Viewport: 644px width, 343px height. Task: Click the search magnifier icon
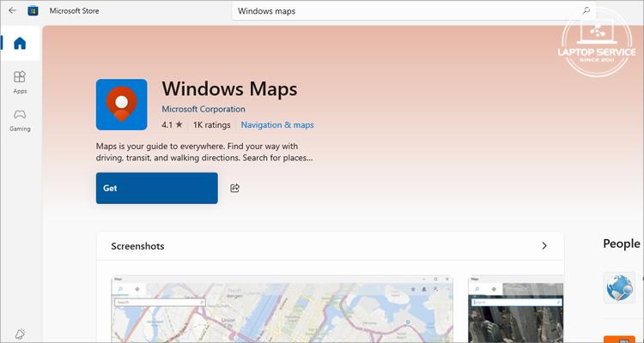click(x=586, y=10)
